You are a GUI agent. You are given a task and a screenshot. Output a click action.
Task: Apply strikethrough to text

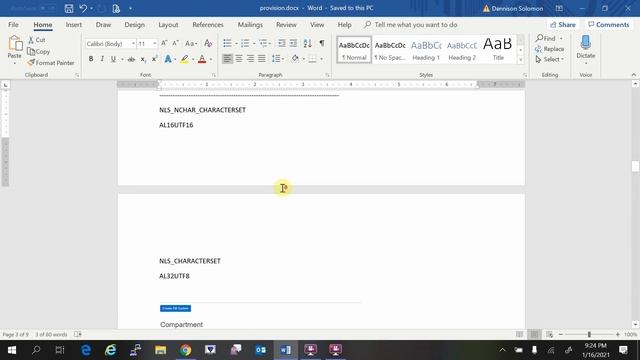click(131, 59)
